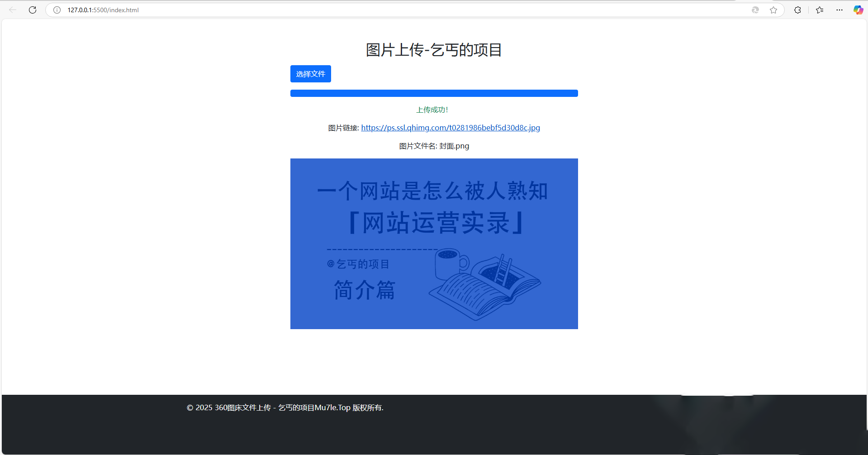868x455 pixels.
Task: Click the 图片上传-乞丐的项目 page heading
Action: [x=434, y=50]
